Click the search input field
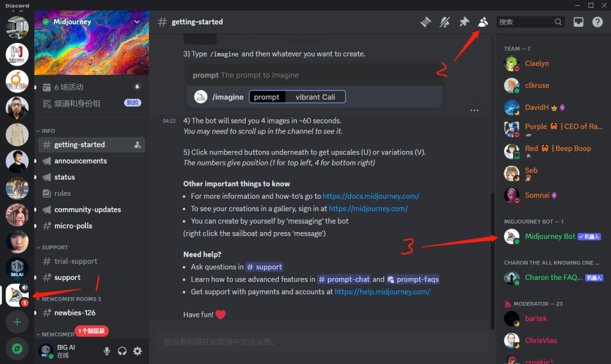 click(x=525, y=22)
